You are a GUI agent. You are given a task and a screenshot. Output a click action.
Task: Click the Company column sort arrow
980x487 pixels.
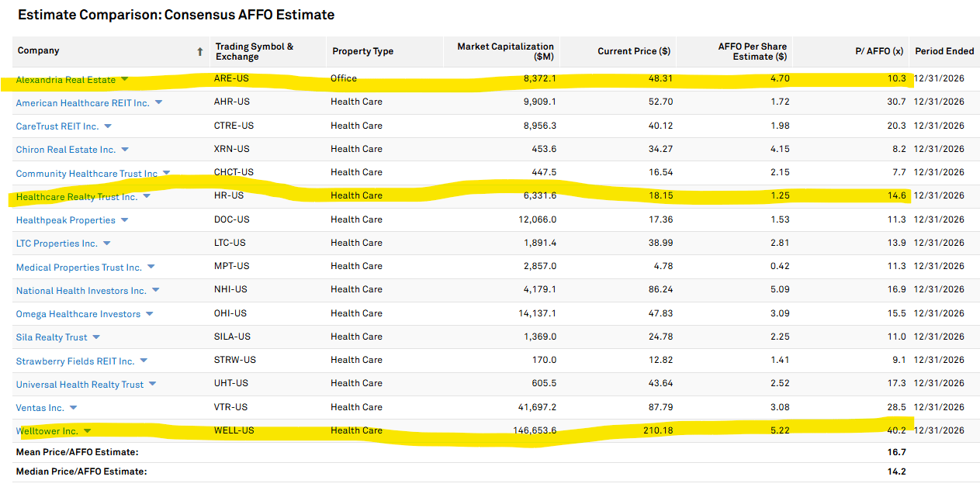(x=199, y=51)
